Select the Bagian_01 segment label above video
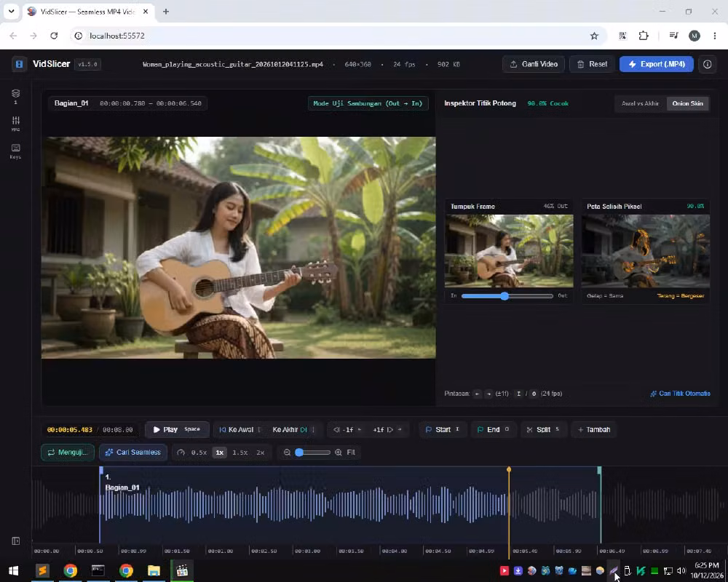The width and height of the screenshot is (728, 582). [71, 103]
